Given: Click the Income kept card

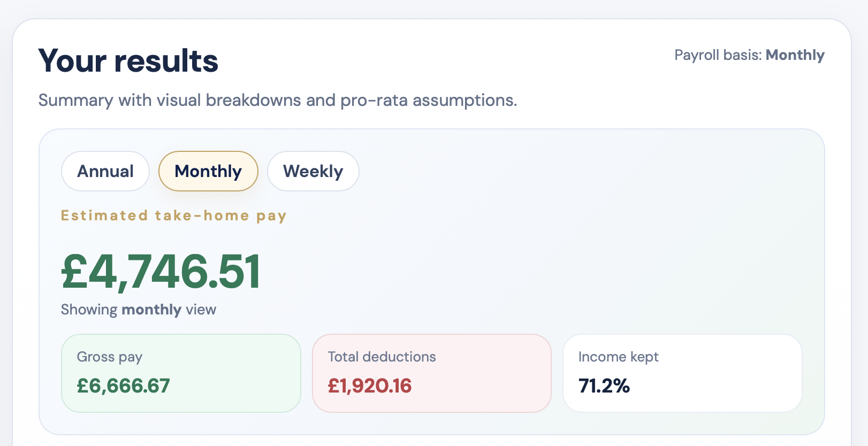Looking at the screenshot, I should coord(682,373).
